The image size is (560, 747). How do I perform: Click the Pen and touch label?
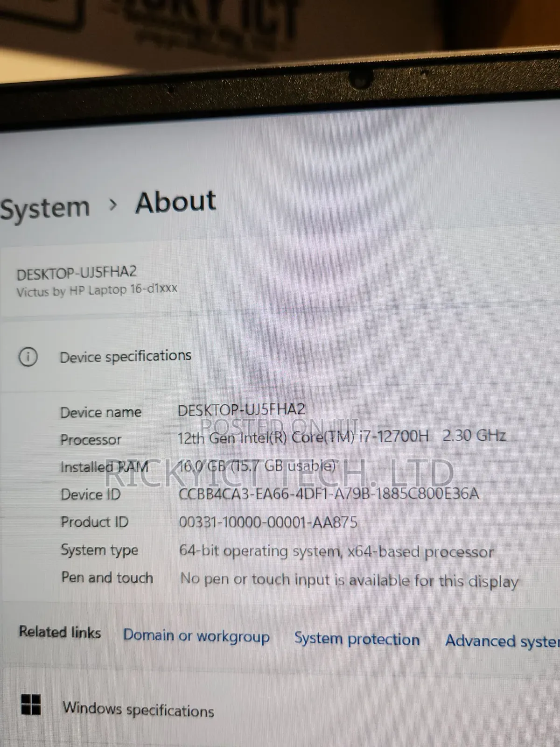(107, 578)
